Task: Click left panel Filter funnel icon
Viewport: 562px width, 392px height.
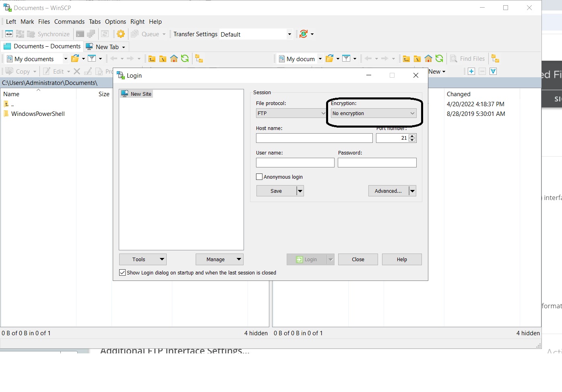Action: tap(92, 59)
